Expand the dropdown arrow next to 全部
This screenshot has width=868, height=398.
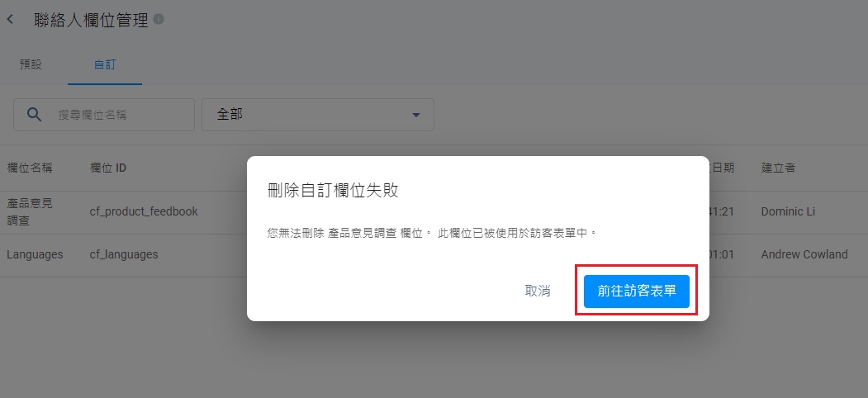[415, 115]
